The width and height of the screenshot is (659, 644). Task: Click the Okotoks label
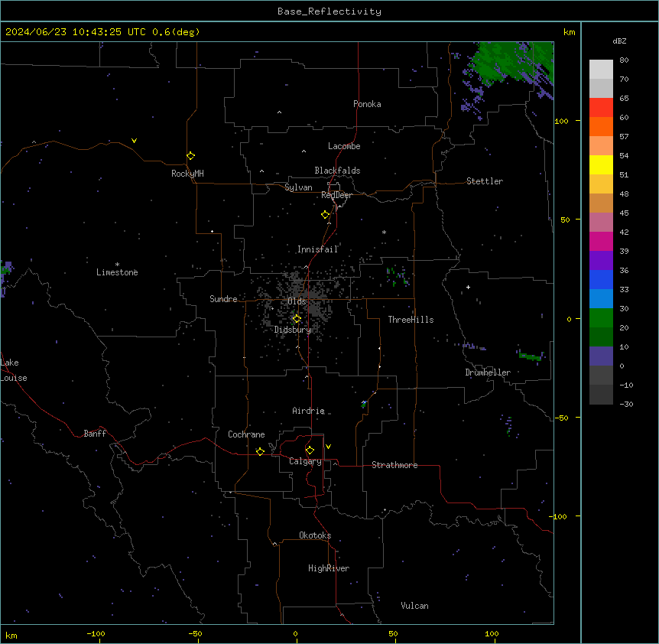[315, 535]
